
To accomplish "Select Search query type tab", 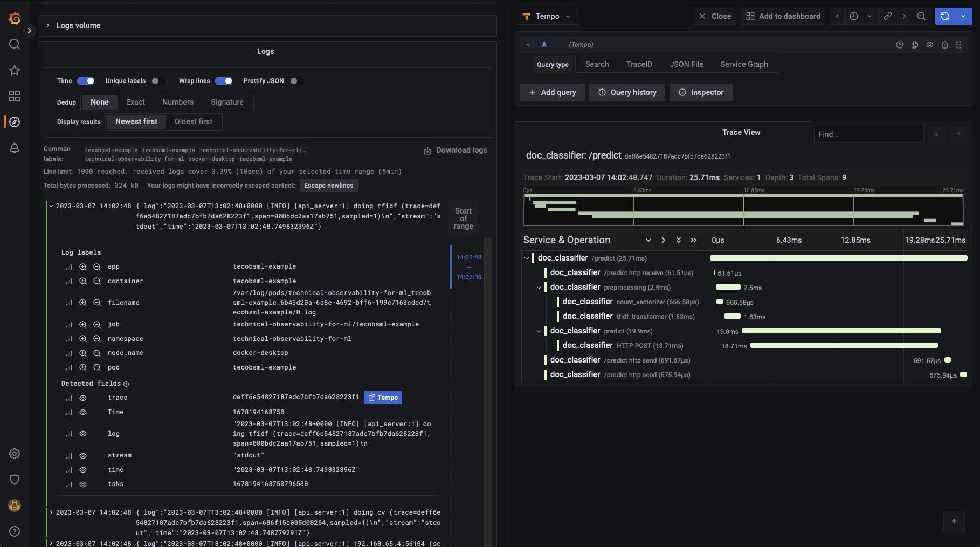I will coord(597,64).
